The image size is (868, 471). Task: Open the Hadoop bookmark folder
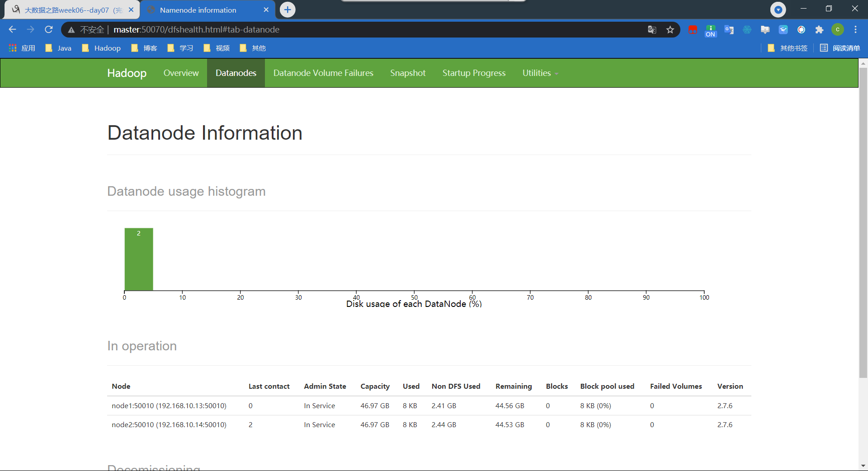(x=101, y=48)
